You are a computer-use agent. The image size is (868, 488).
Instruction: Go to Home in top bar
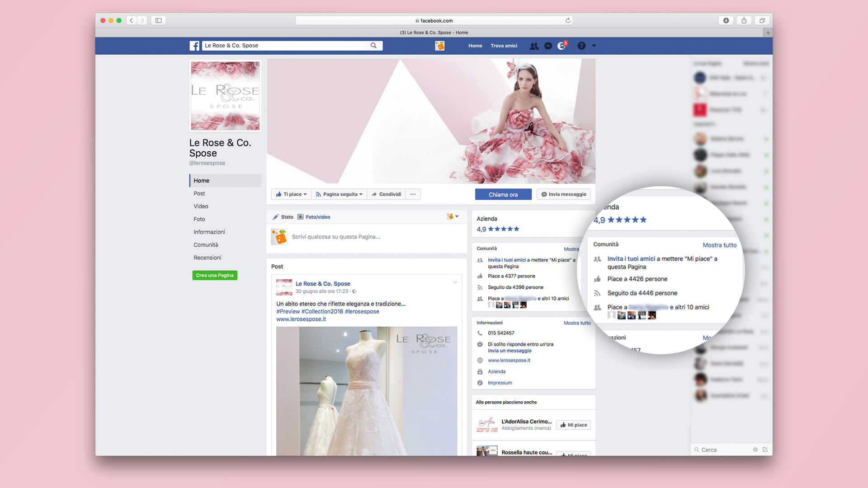475,46
